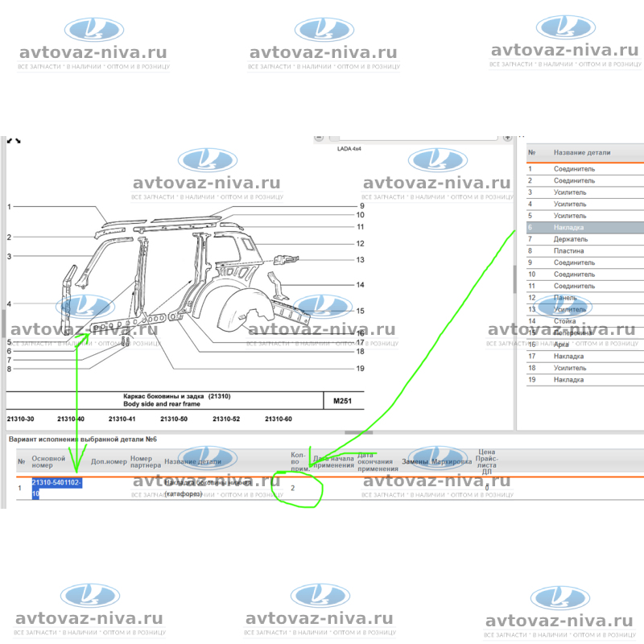Viewport: 644px width, 644px height.
Task: Select part row 12 Панель
Action: pyautogui.click(x=585, y=298)
